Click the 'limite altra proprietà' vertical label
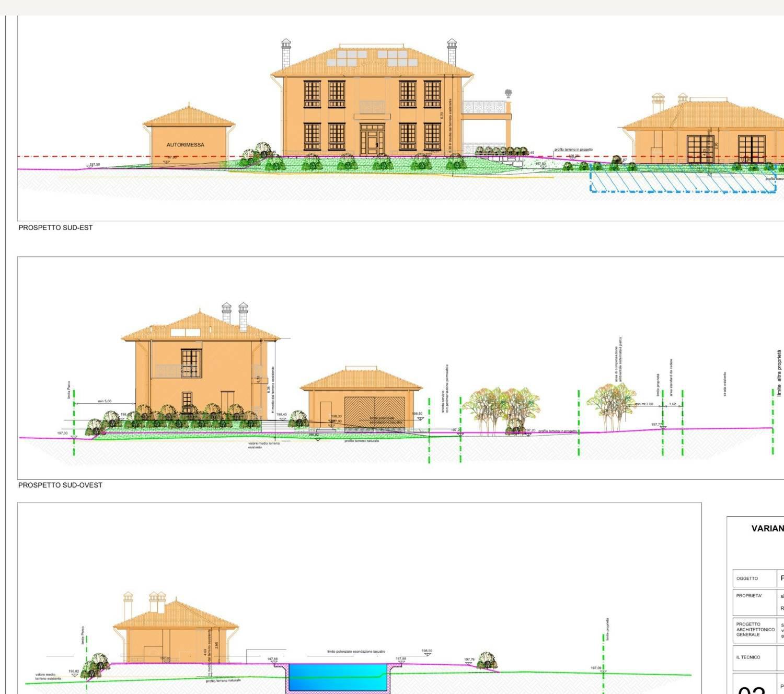The height and width of the screenshot is (694, 784). pyautogui.click(x=779, y=373)
